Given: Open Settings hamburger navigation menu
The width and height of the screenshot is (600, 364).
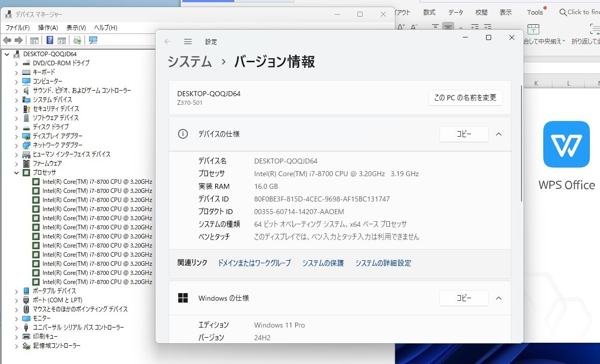Looking at the screenshot, I should (x=187, y=42).
